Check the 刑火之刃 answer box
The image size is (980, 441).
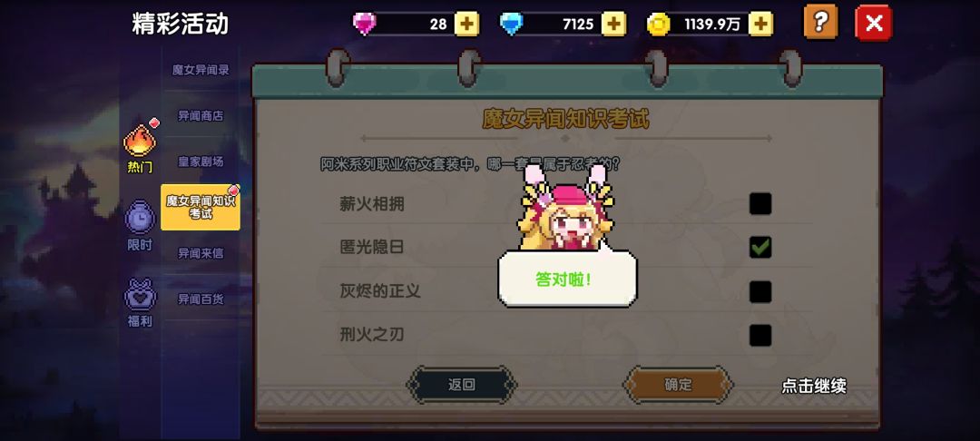[x=760, y=336]
